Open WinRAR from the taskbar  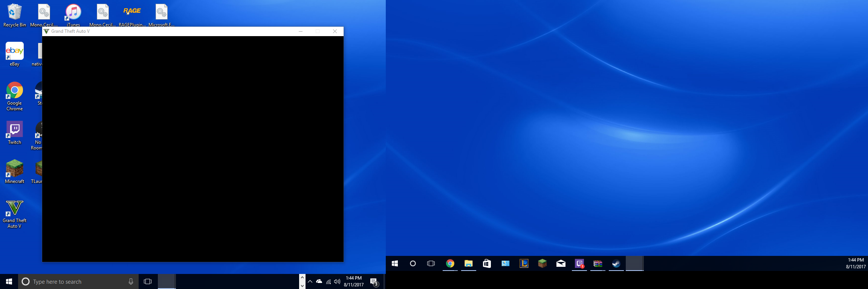[x=598, y=263]
